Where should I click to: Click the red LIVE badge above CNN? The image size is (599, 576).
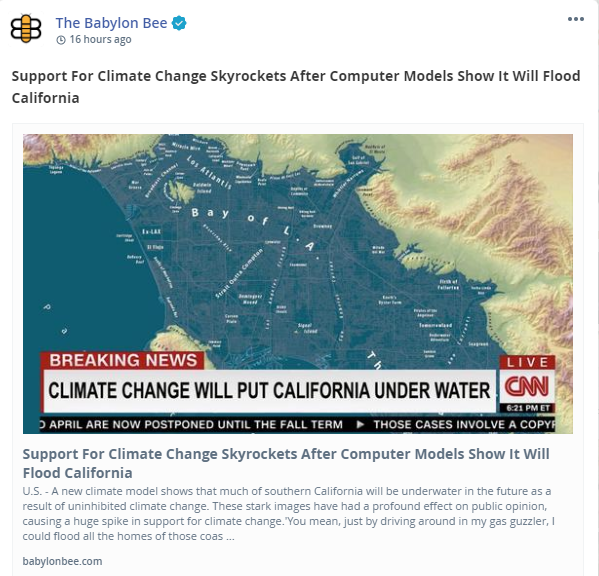click(528, 362)
